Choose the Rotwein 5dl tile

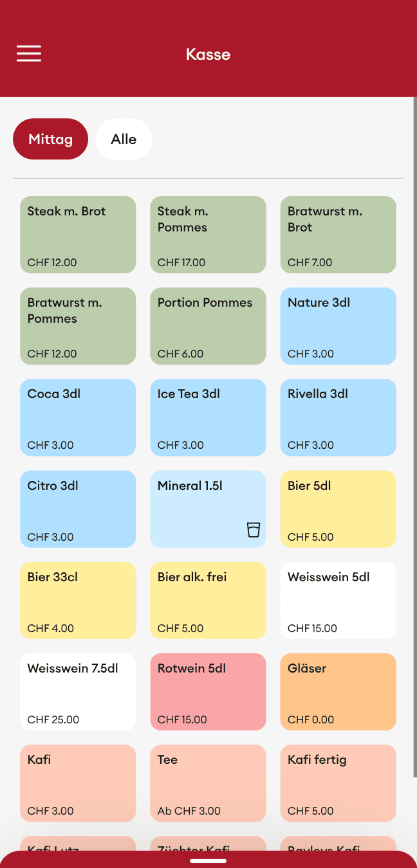(x=208, y=691)
